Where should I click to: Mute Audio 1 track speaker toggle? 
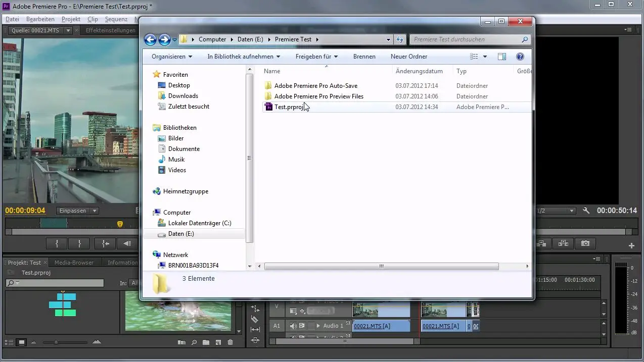pos(293,326)
